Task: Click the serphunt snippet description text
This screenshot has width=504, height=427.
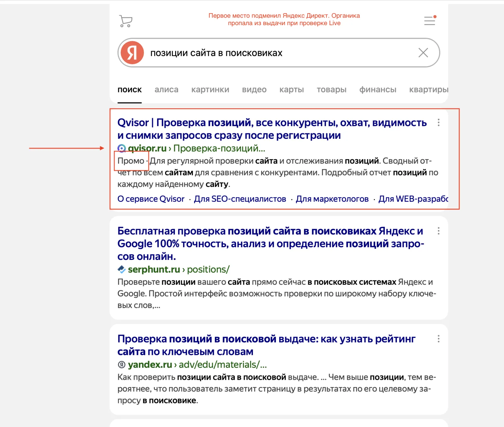Action: click(277, 294)
